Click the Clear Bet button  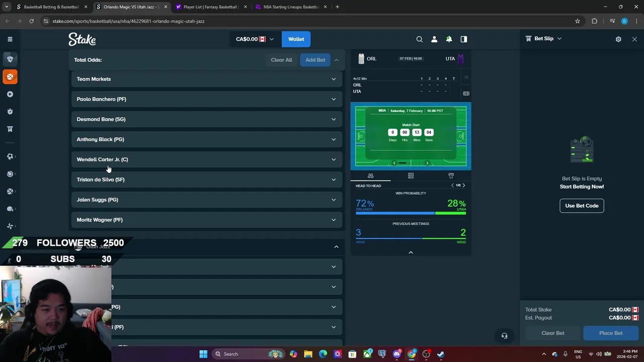coord(553,333)
